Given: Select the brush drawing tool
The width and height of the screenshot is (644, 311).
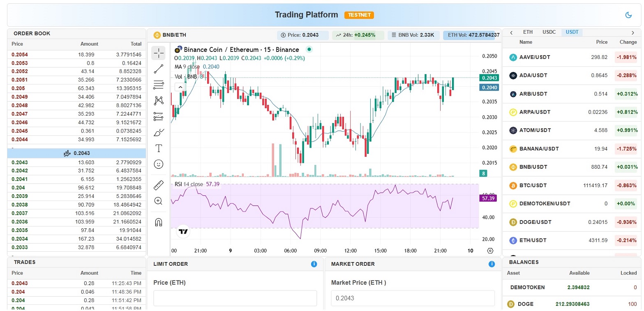Looking at the screenshot, I should (x=159, y=132).
